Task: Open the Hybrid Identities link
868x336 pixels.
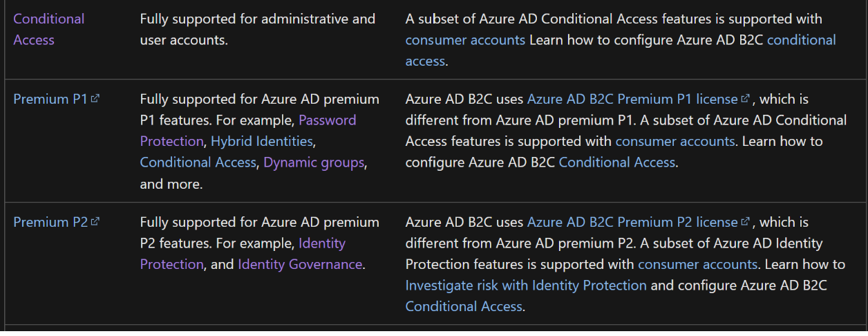Action: click(x=261, y=141)
